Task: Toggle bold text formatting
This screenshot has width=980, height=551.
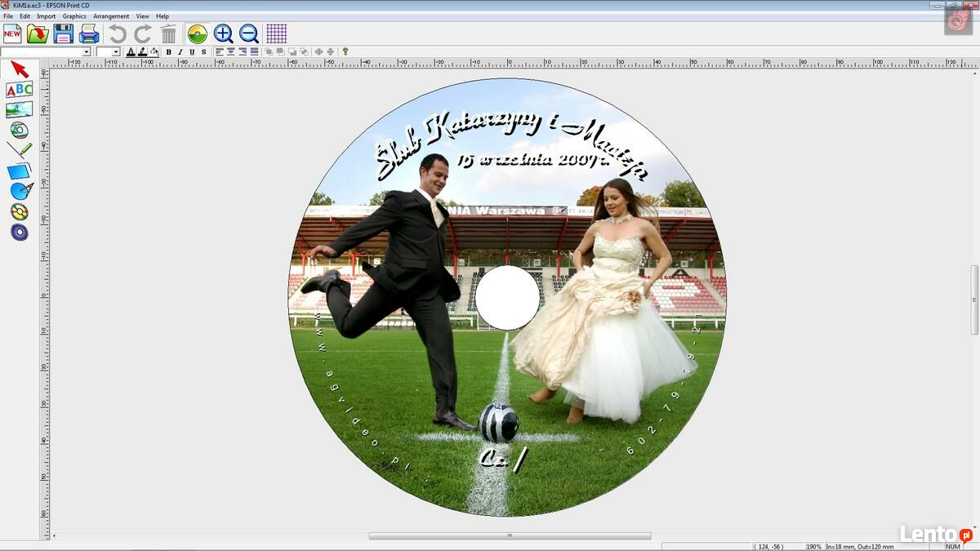Action: pyautogui.click(x=169, y=52)
